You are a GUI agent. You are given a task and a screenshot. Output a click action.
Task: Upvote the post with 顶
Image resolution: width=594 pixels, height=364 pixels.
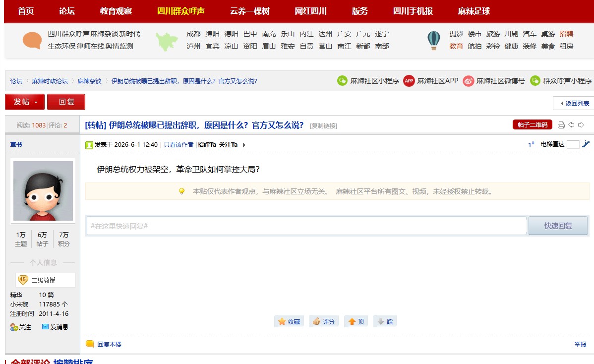[x=356, y=321]
